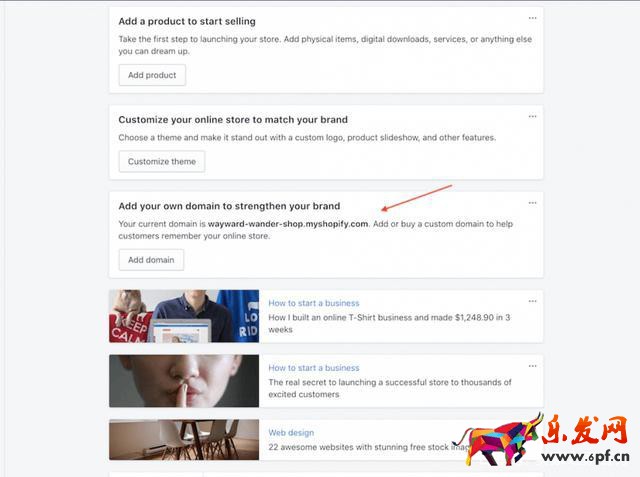This screenshot has height=477, width=640.
Task: Open the second How to start a business link
Action: pyautogui.click(x=313, y=368)
